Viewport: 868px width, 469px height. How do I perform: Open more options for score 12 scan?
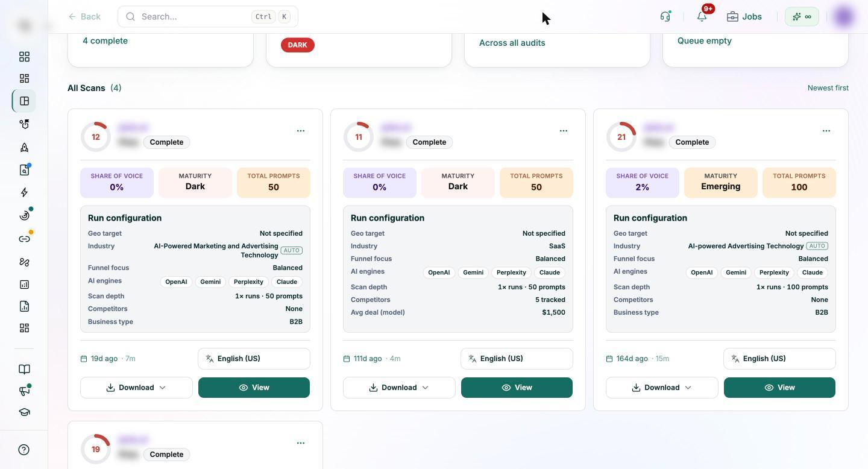(301, 131)
